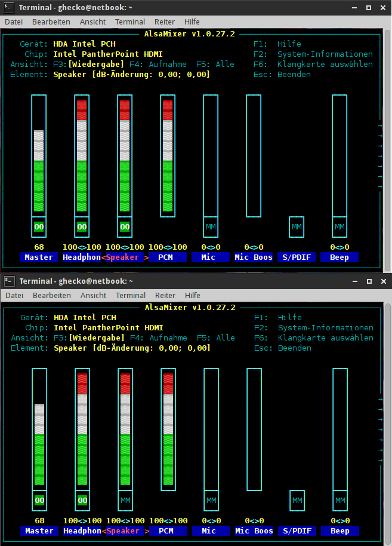This screenshot has width=392, height=546.
Task: Open Datei menu in the top terminal window
Action: pyautogui.click(x=14, y=22)
